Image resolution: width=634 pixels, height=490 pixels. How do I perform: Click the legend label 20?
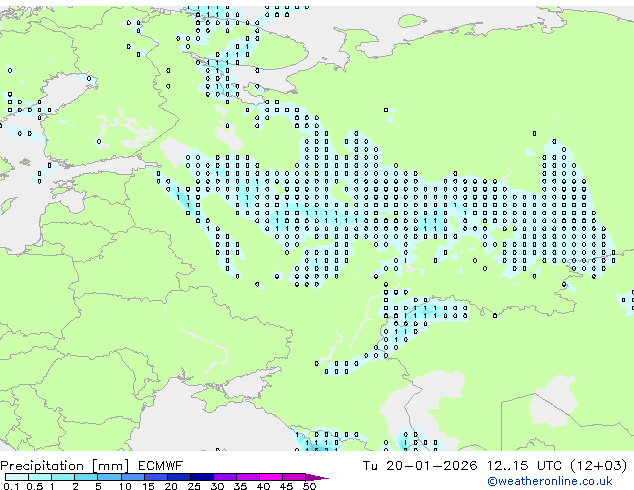(x=171, y=486)
